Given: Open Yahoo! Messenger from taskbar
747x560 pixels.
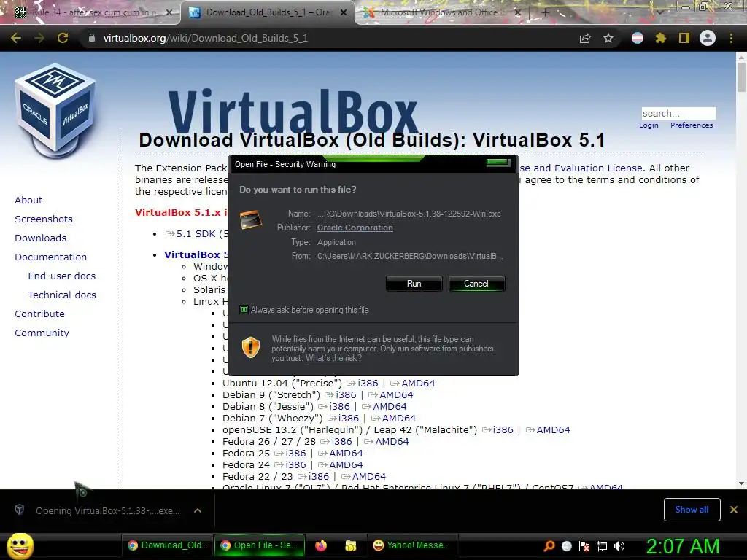Looking at the screenshot, I should pyautogui.click(x=412, y=545).
